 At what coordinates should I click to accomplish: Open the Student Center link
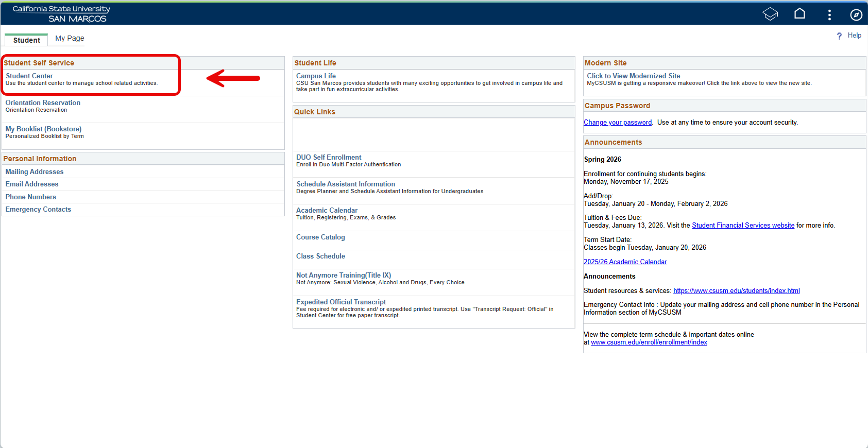(29, 76)
